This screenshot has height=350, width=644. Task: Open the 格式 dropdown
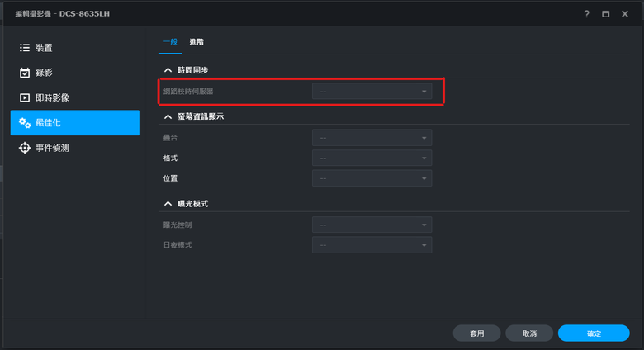pos(372,158)
